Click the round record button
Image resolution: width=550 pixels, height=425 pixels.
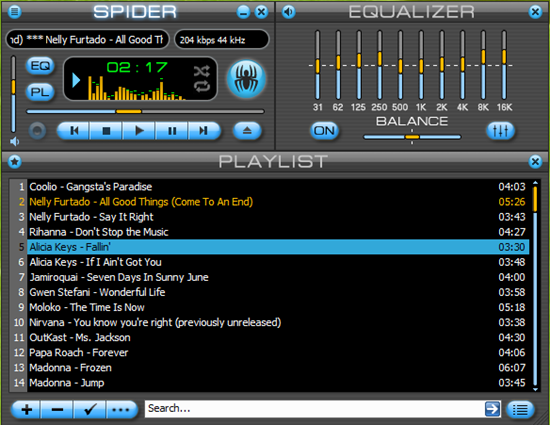[37, 131]
